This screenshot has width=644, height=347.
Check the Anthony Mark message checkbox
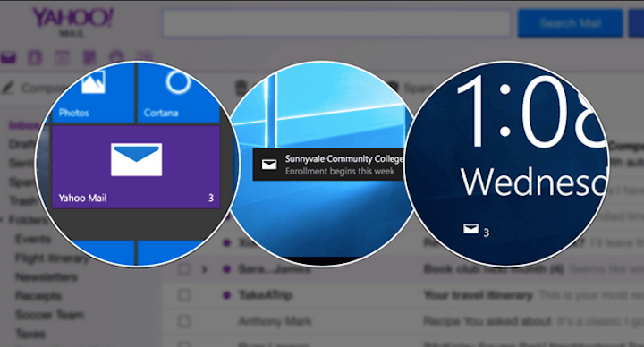coord(184,321)
